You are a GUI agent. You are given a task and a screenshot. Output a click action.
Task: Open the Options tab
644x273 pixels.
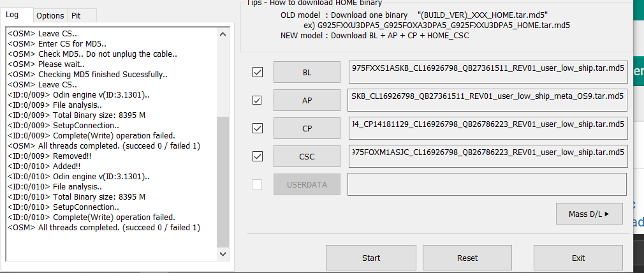(50, 15)
